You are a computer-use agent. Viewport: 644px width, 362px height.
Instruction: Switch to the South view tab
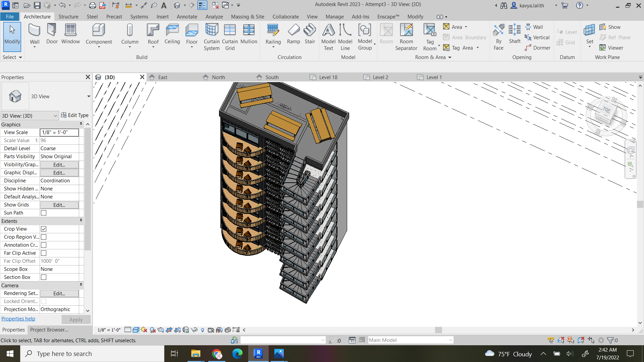pos(272,77)
